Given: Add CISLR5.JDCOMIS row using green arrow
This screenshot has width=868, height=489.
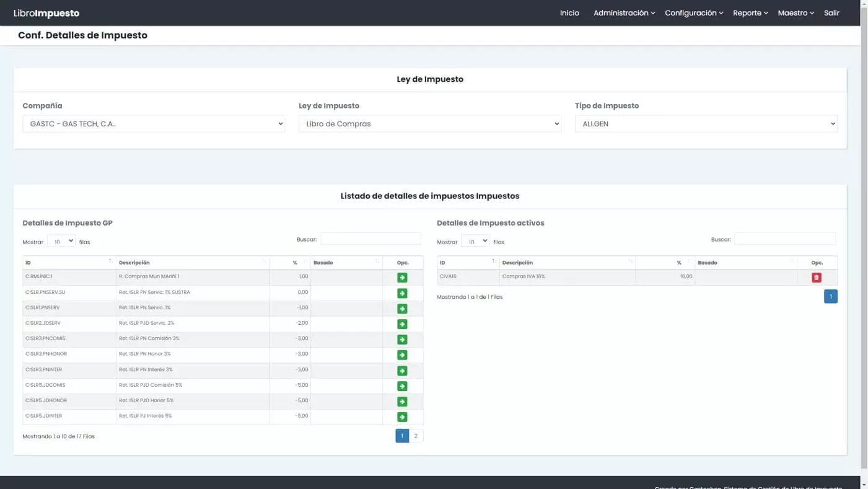Looking at the screenshot, I should (402, 386).
